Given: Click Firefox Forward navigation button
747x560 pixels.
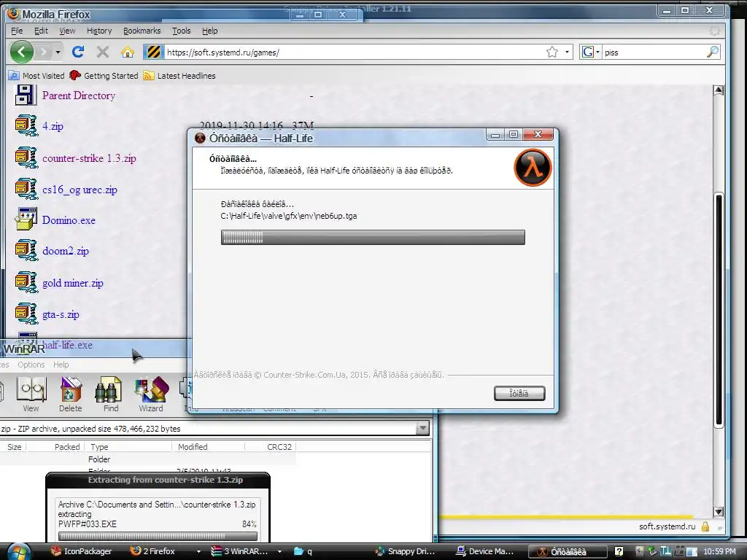Looking at the screenshot, I should point(44,52).
